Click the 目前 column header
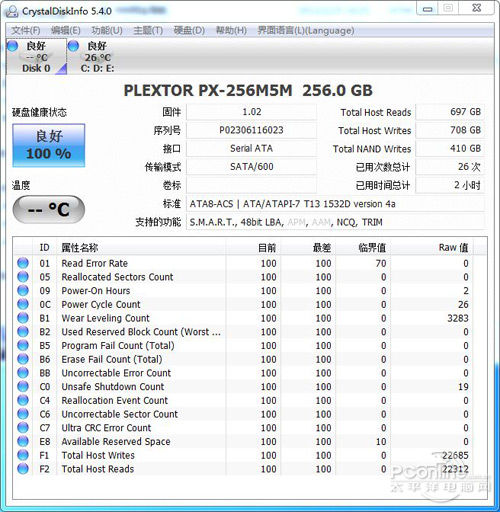Image resolution: width=500 pixels, height=512 pixels. coord(254,248)
